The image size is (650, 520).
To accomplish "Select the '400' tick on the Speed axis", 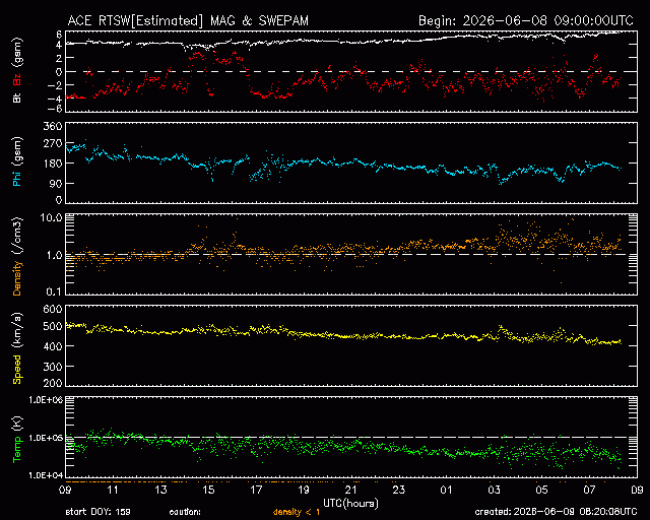I will pyautogui.click(x=53, y=346).
